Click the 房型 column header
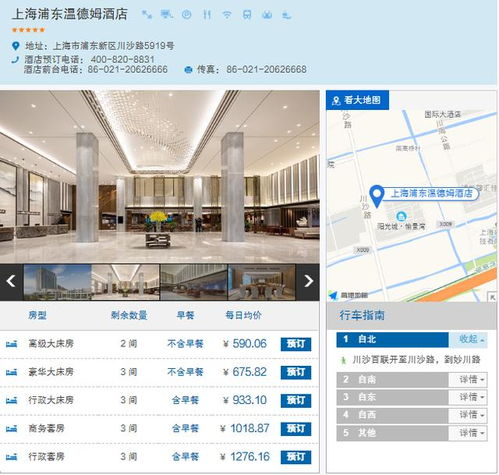The width and height of the screenshot is (499, 475). coord(37,315)
